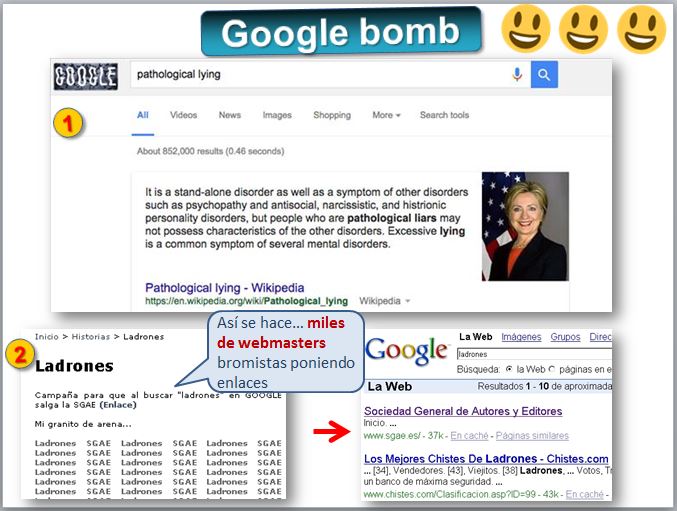The image size is (677, 511).
Task: Click the portrait thumbnail in featured snippet
Action: 525,227
